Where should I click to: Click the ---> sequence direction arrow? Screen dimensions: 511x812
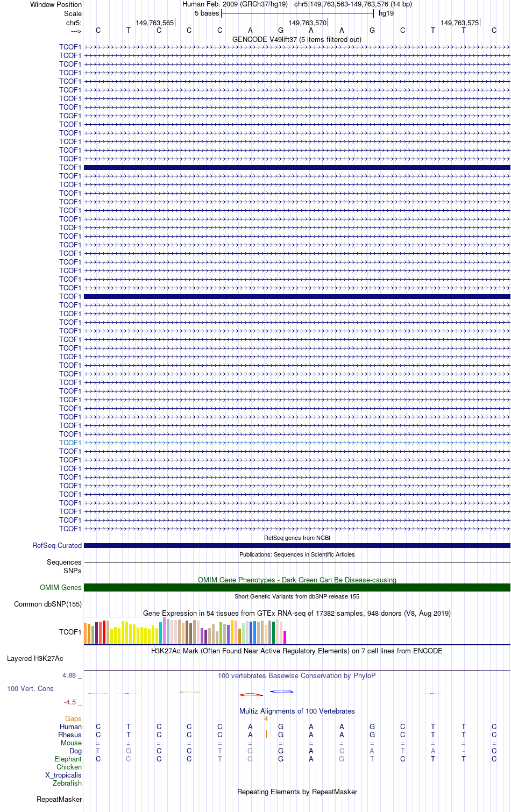[76, 31]
